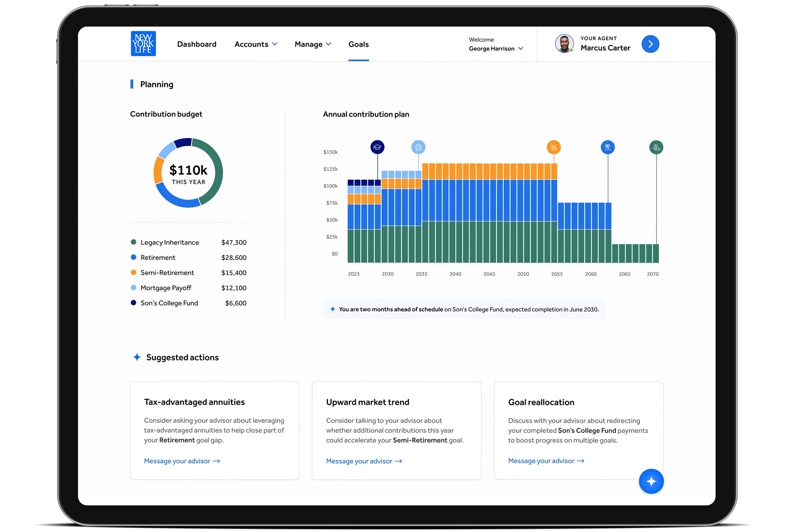Click the green legacy inheritance marker
This screenshot has width=787, height=532.
coord(656,147)
